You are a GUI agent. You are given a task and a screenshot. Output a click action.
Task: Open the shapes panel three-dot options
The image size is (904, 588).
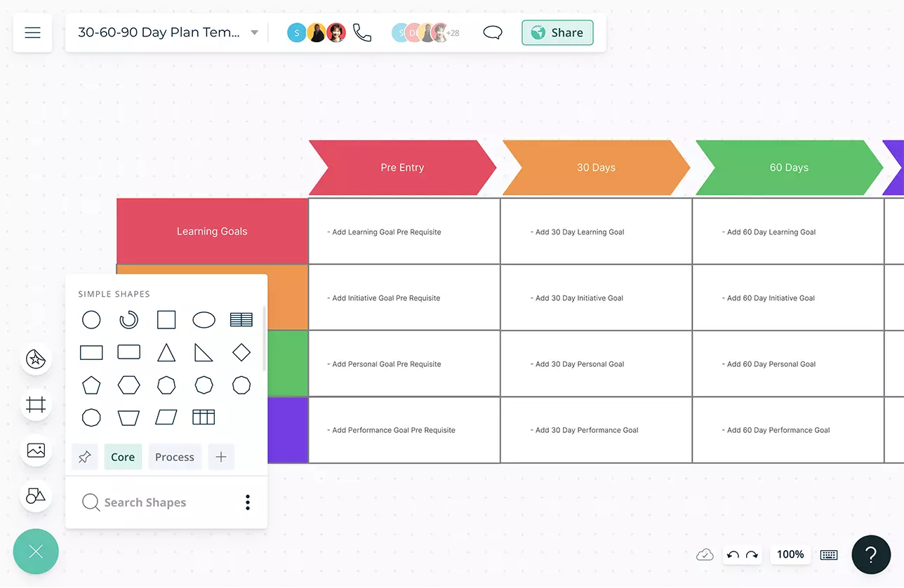click(x=248, y=502)
